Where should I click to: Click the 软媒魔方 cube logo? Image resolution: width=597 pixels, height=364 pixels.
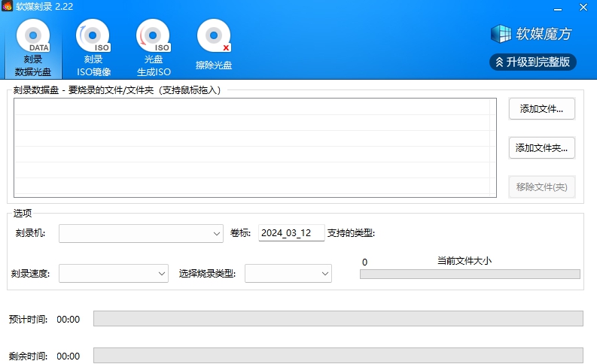pos(501,34)
